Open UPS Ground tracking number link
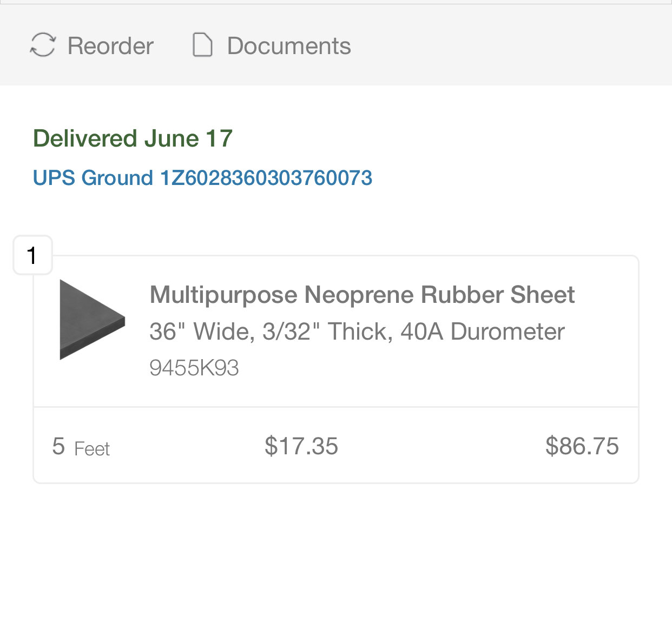 tap(202, 178)
